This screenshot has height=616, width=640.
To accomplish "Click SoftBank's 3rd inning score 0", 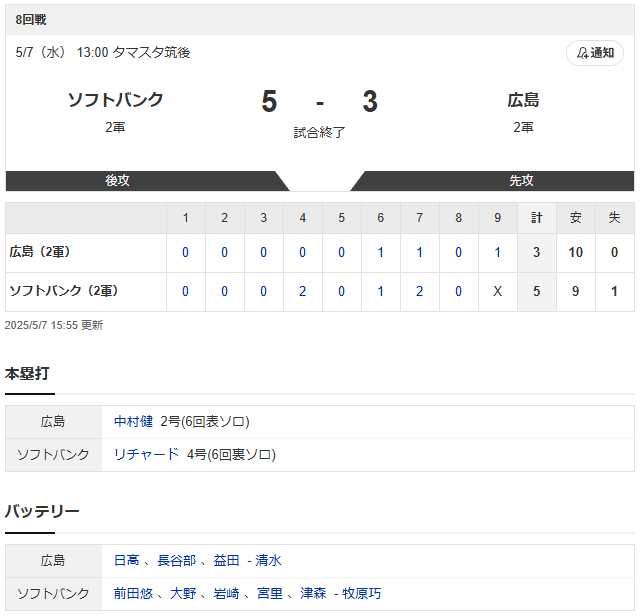I will tap(264, 291).
